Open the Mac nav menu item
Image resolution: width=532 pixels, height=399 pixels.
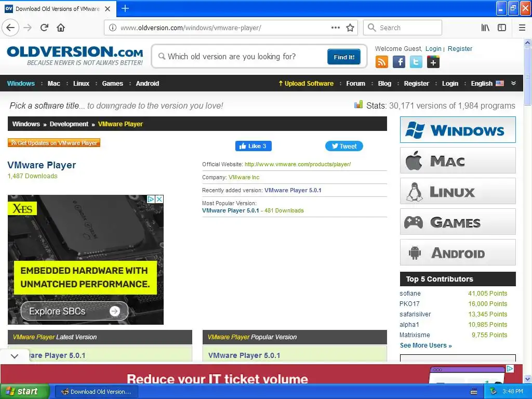(54, 83)
